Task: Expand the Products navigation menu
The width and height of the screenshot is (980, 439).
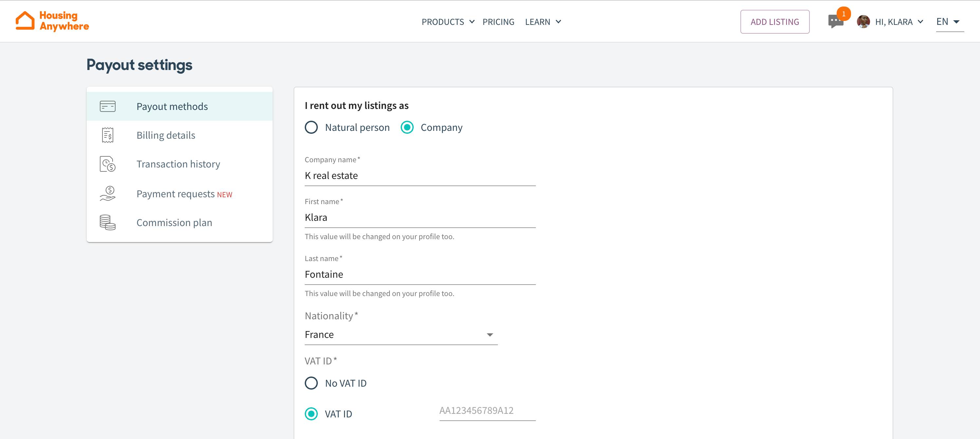Action: pyautogui.click(x=447, y=22)
